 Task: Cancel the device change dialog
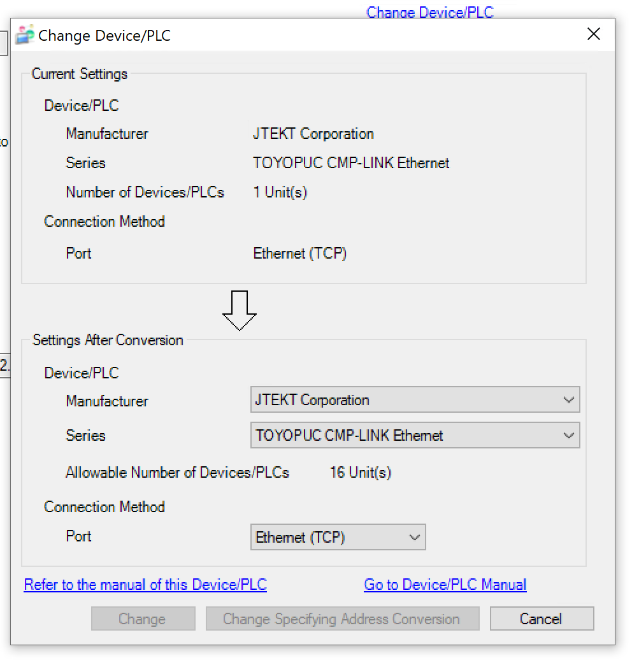(542, 619)
